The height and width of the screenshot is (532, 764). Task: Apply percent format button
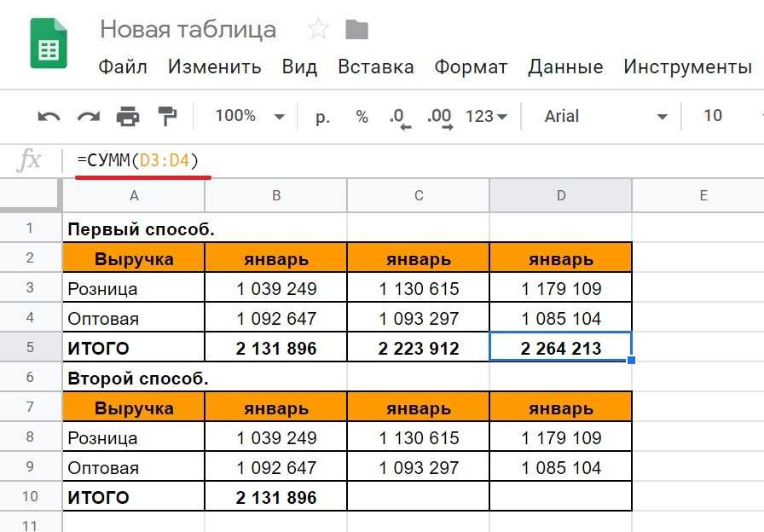pyautogui.click(x=362, y=117)
